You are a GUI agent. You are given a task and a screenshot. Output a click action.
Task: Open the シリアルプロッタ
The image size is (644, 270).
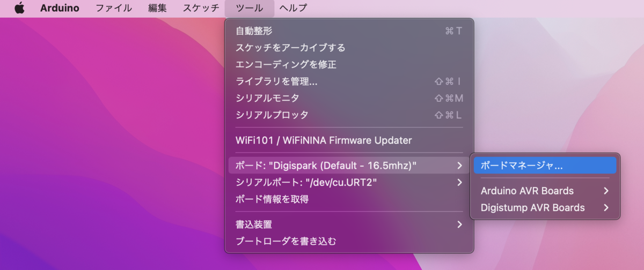(349, 115)
